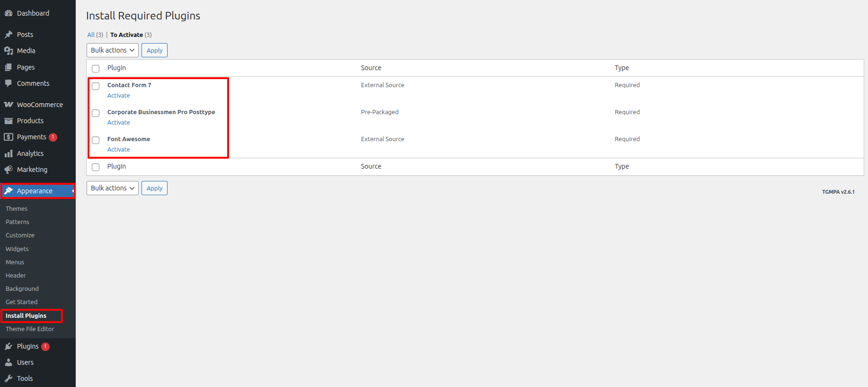Screen dimensions: 868x387
Task: Open the top Bulk actions dropdown
Action: tap(112, 50)
